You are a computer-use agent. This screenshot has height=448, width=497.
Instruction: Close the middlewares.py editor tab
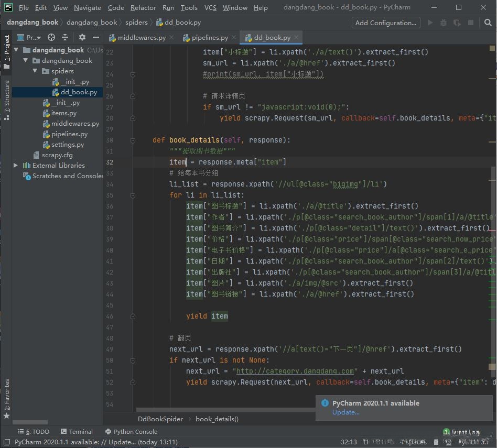(172, 38)
